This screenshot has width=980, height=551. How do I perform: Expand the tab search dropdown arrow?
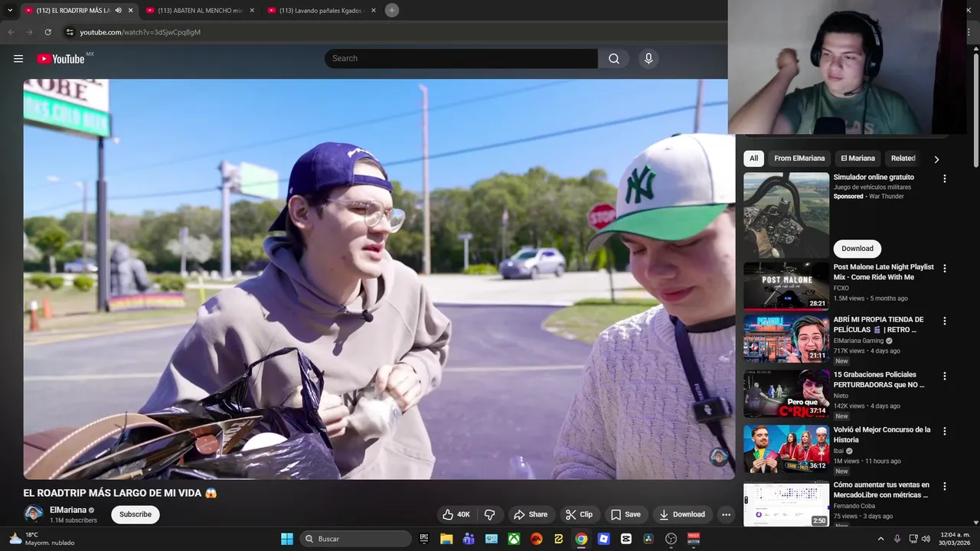(x=10, y=10)
